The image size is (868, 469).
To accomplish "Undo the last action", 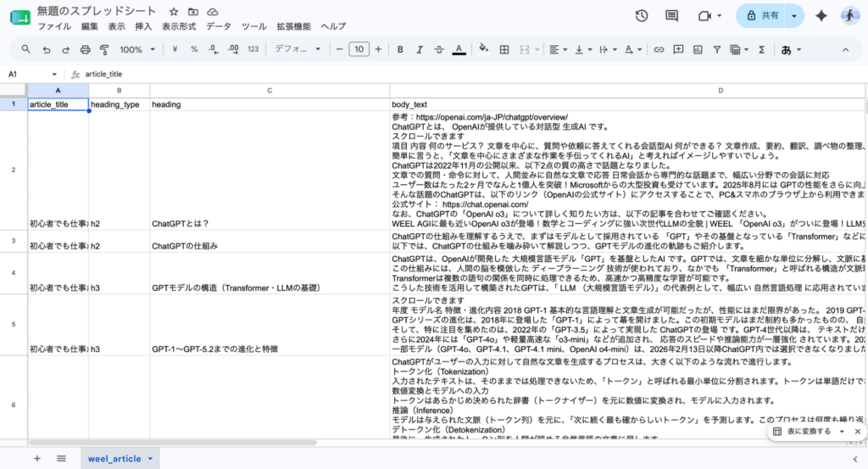I will pyautogui.click(x=47, y=49).
